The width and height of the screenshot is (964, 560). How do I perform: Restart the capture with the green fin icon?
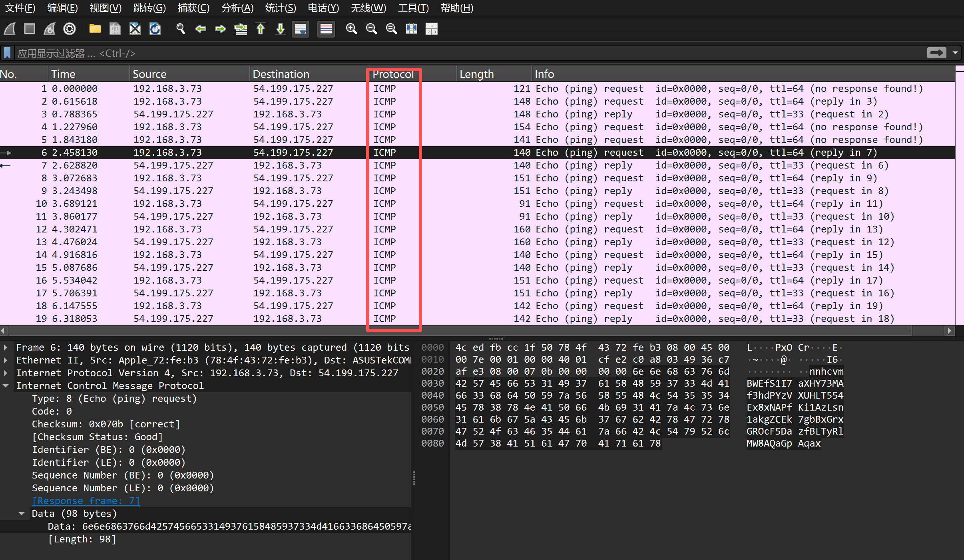(x=49, y=29)
